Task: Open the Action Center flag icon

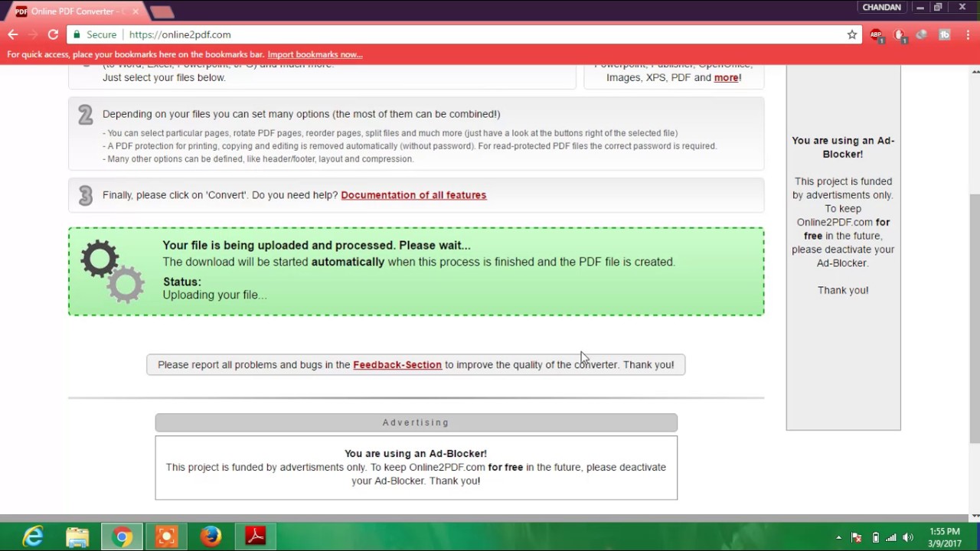Action: [857, 537]
